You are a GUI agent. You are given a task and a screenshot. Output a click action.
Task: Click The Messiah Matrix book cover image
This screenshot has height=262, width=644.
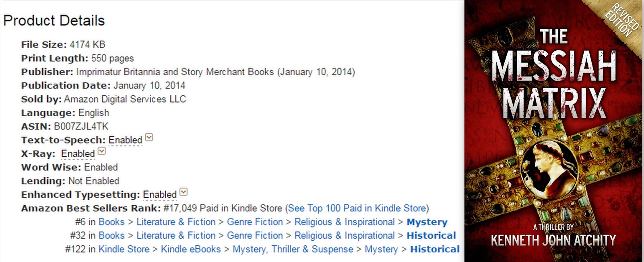coord(554,131)
